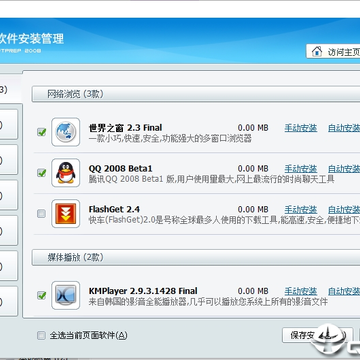This screenshot has width=360, height=360.
Task: Collapse the 网络浏览 (3款) section header
Action: click(x=196, y=94)
